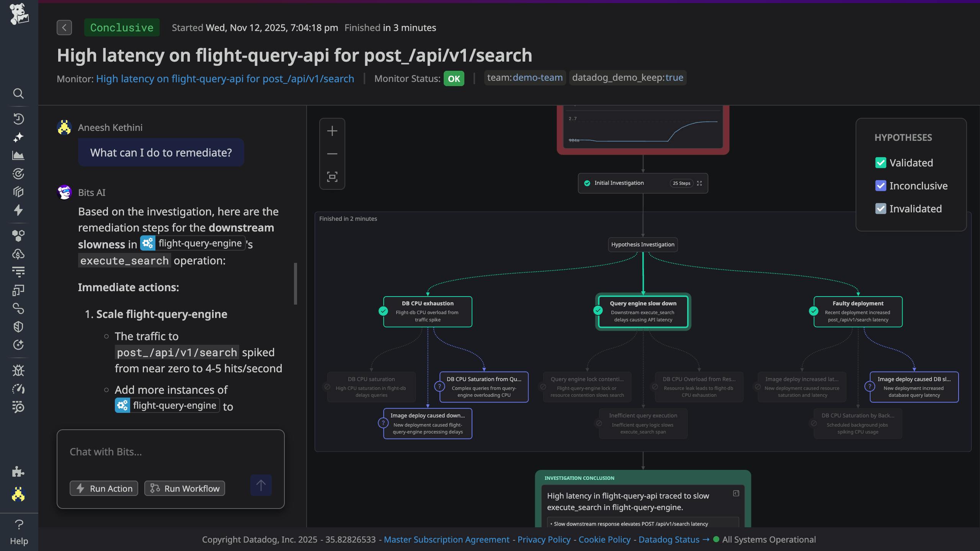Uncheck the Validated hypotheses filter
Image resolution: width=980 pixels, height=551 pixels.
point(882,163)
